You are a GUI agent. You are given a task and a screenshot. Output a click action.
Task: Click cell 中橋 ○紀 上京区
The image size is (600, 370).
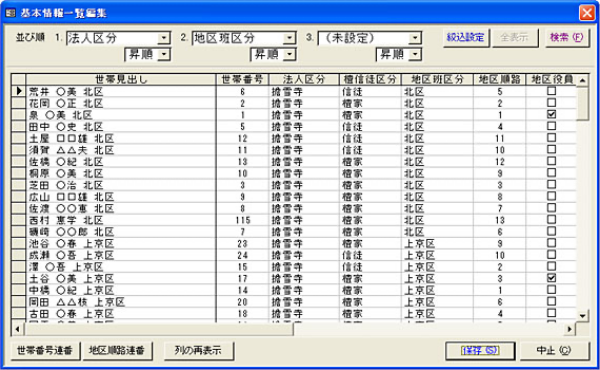[x=121, y=290]
